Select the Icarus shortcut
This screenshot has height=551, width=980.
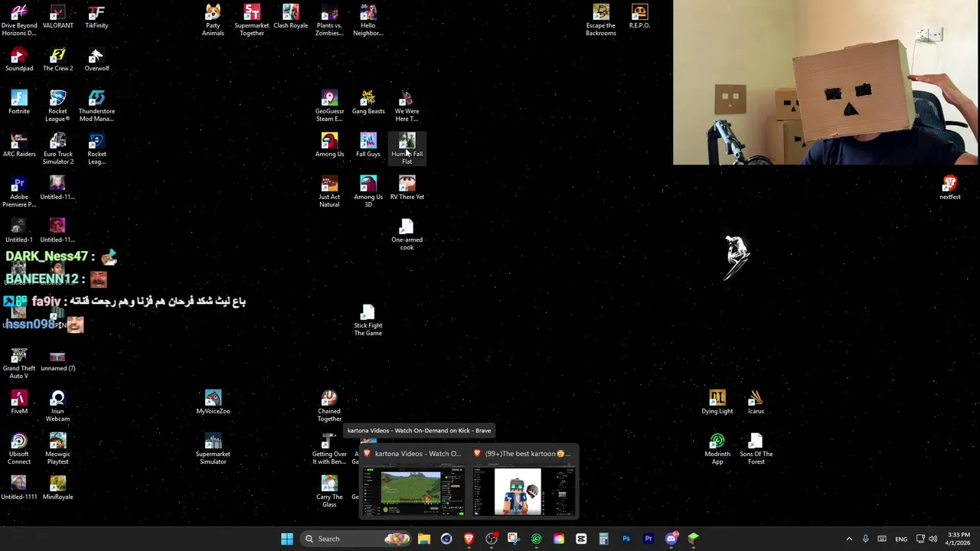coord(756,403)
